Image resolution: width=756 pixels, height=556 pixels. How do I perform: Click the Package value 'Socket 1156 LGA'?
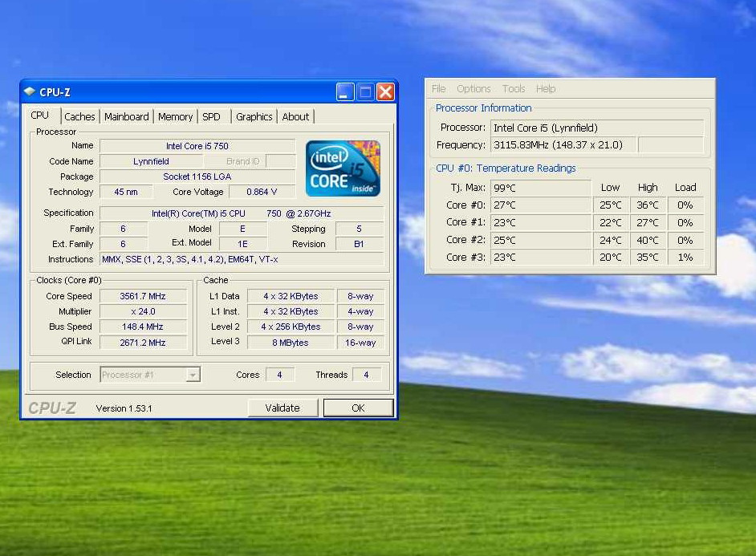tap(197, 177)
